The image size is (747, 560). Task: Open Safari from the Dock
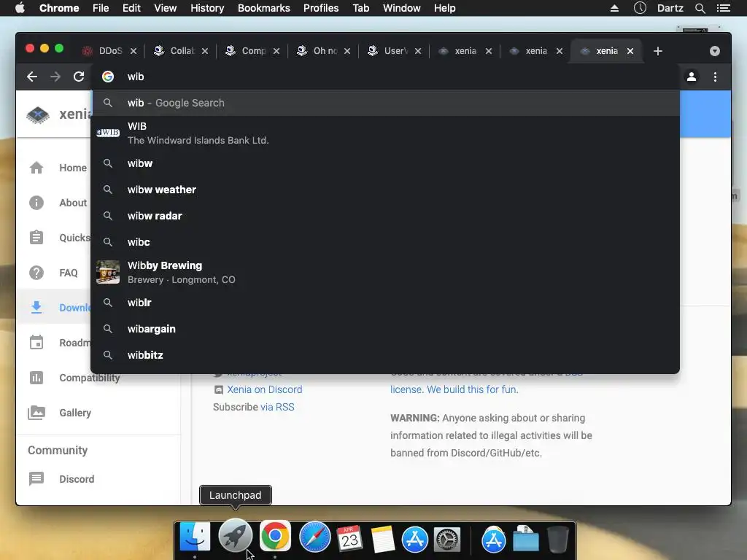point(315,537)
